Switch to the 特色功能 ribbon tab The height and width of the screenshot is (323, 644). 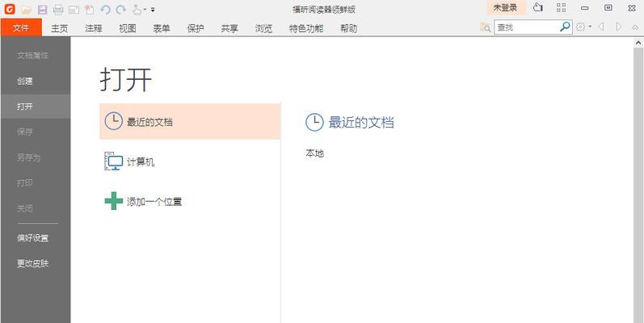pos(306,28)
